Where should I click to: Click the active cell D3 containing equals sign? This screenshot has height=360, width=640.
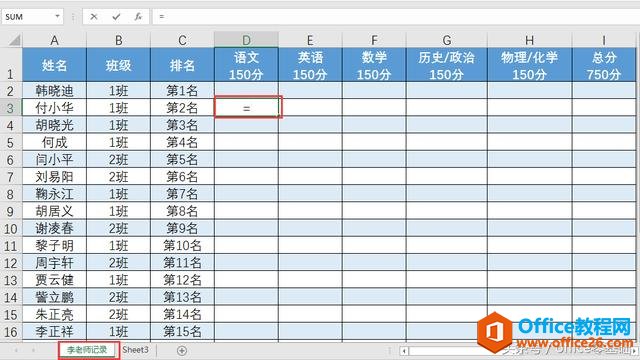pyautogui.click(x=248, y=107)
